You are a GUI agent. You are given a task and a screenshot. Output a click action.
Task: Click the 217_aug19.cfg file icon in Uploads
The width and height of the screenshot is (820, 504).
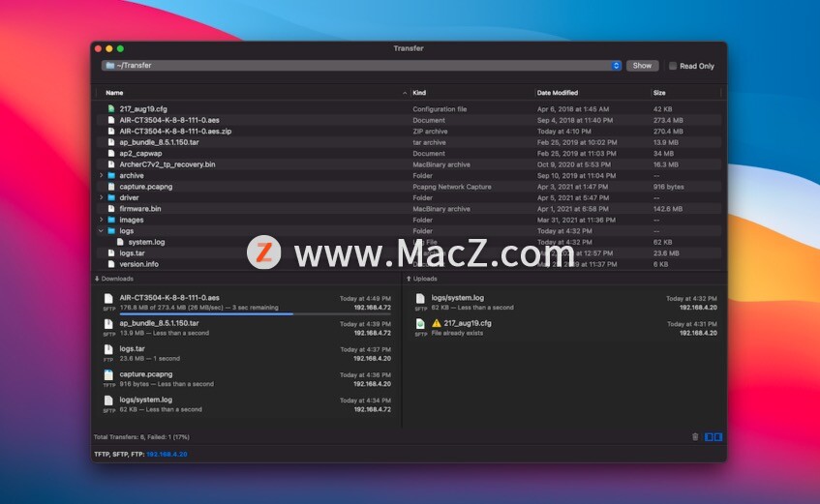[420, 324]
